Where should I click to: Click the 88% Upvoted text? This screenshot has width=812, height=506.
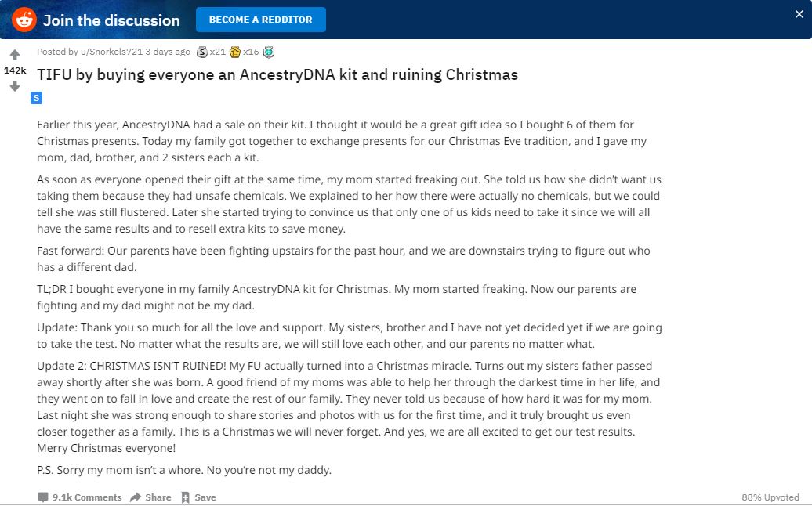[770, 497]
